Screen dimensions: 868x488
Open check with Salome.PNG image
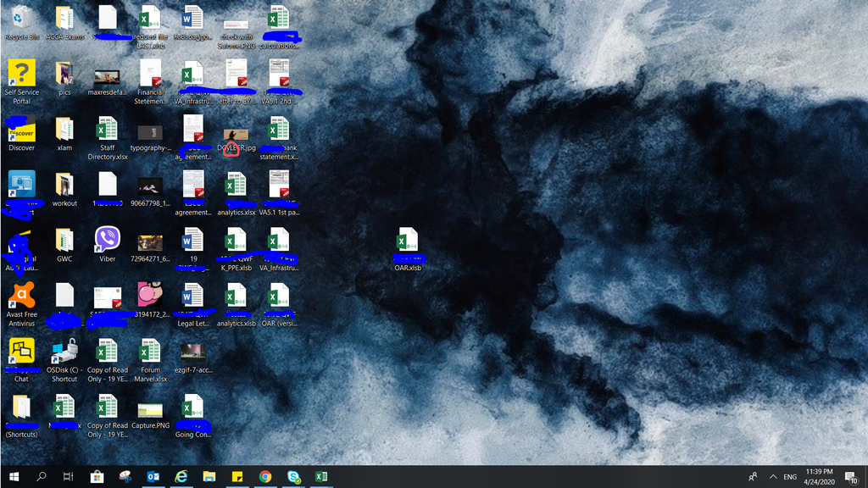click(236, 31)
